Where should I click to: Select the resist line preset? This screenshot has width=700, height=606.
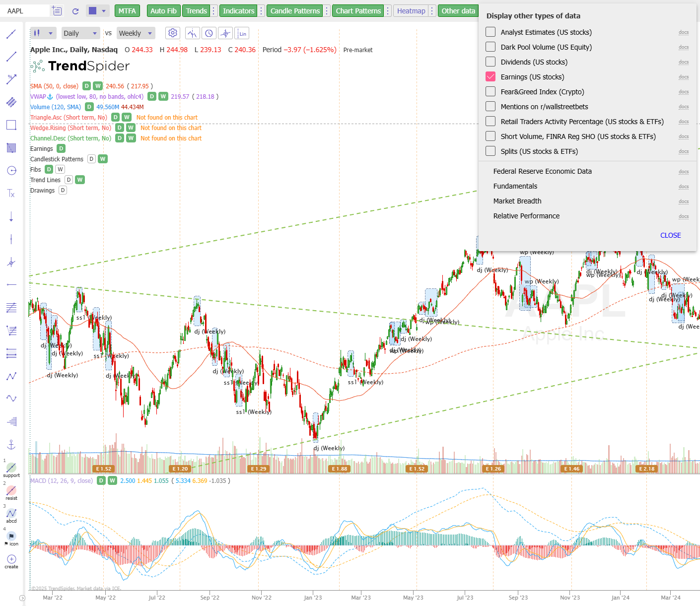[x=11, y=493]
